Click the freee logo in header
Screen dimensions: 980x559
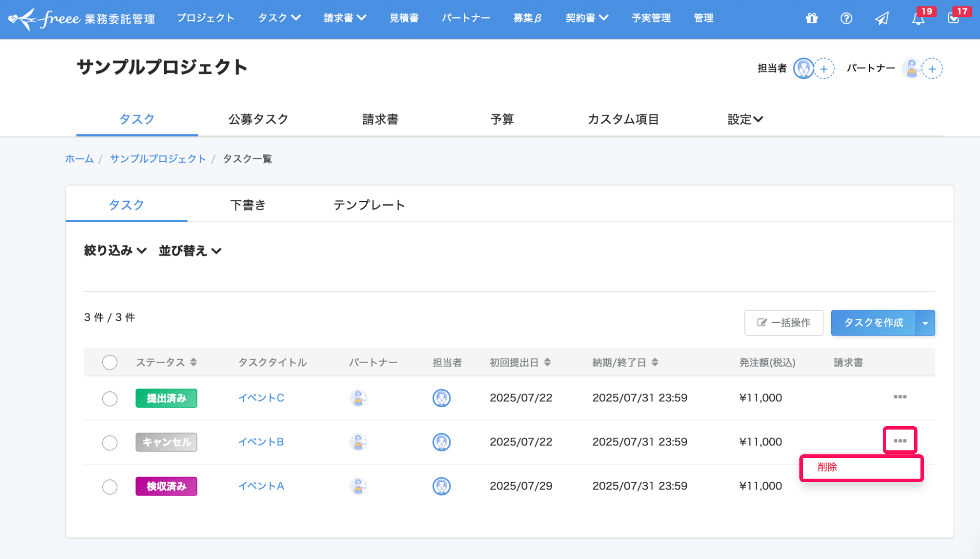pos(81,19)
